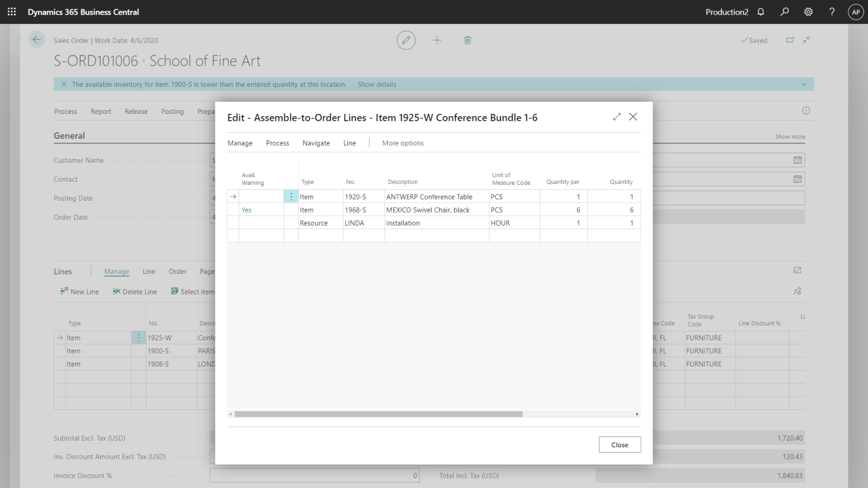Screen dimensions: 868x488
Task: Click Production2 environment name
Action: [x=727, y=12]
